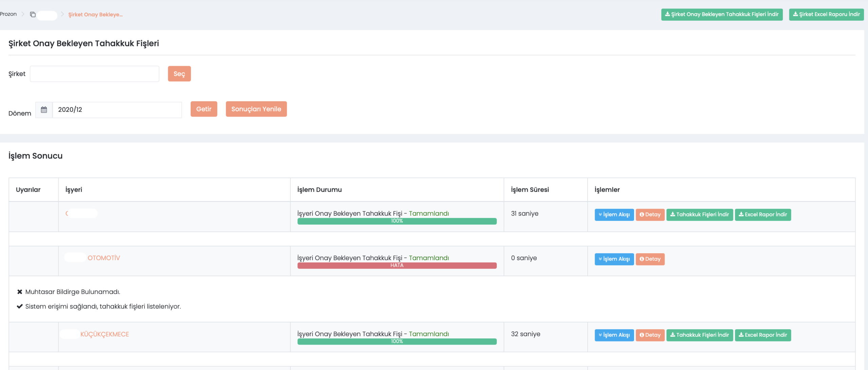
Task: Click the Dönem field showing 2020/12
Action: click(117, 110)
